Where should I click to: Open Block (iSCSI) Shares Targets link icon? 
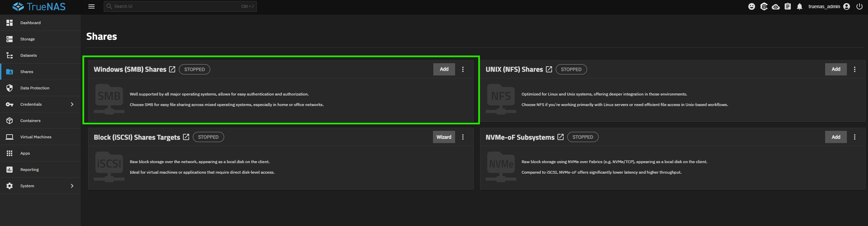pyautogui.click(x=186, y=137)
